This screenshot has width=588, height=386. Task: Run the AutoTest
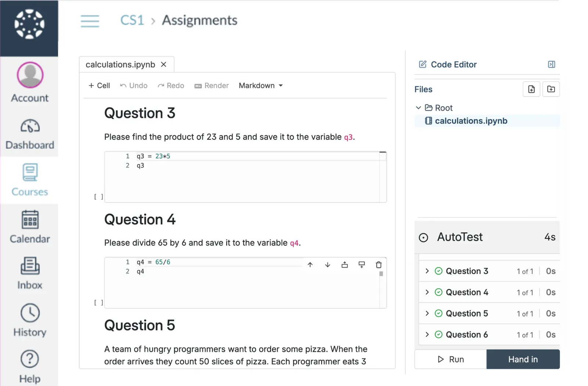click(x=451, y=359)
